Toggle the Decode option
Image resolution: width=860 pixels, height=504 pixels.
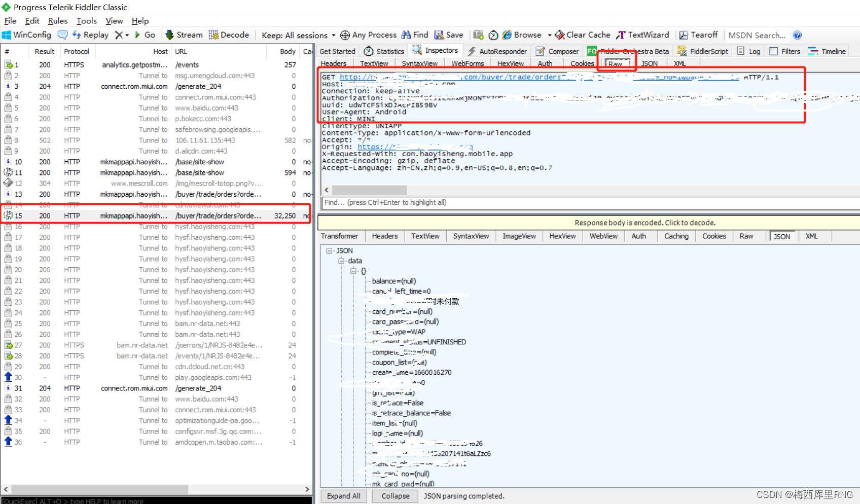229,35
